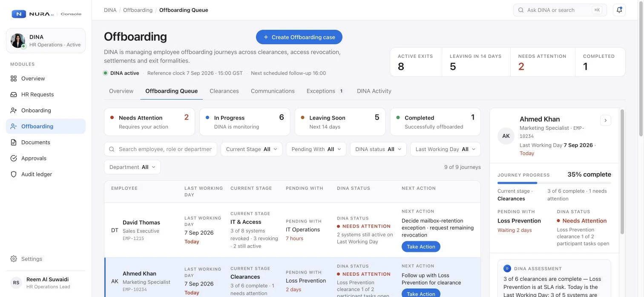Click Take Action for David Thomas
The image size is (644, 297).
421,247
